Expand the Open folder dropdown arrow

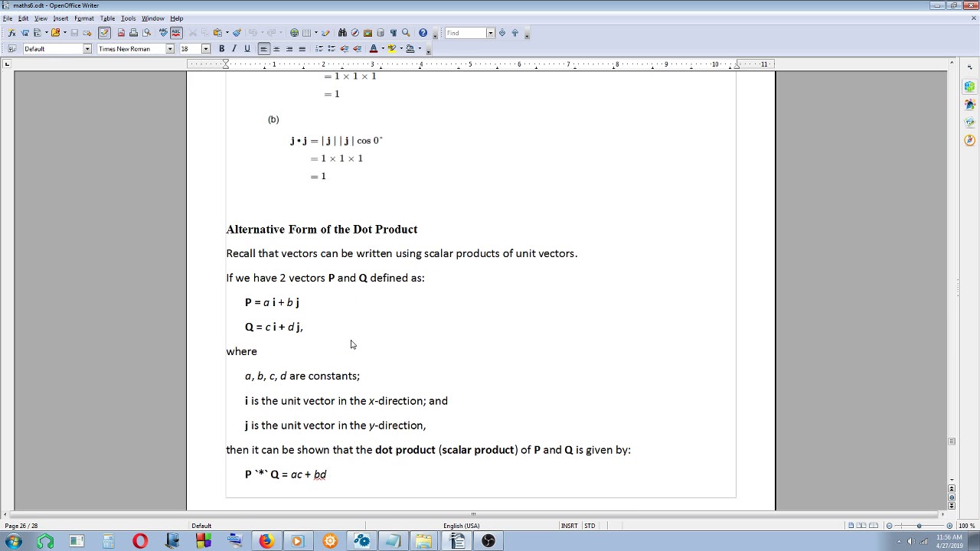(x=64, y=33)
